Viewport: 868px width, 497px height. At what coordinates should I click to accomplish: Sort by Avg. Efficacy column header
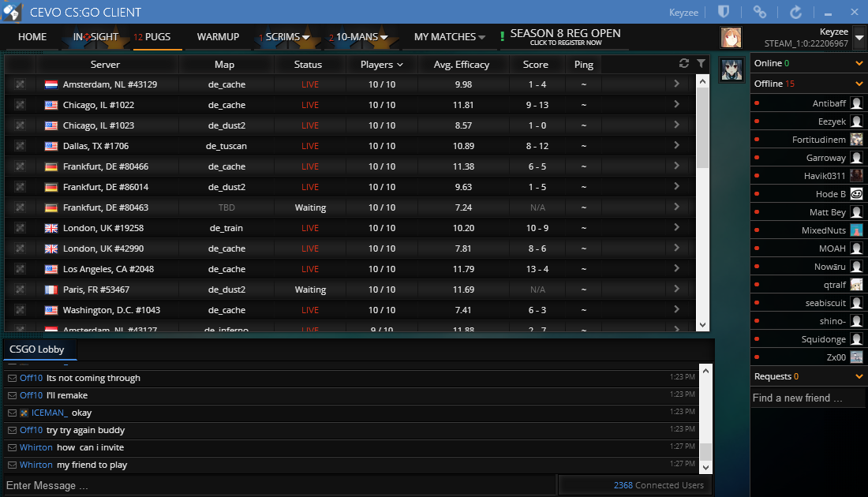(x=461, y=64)
